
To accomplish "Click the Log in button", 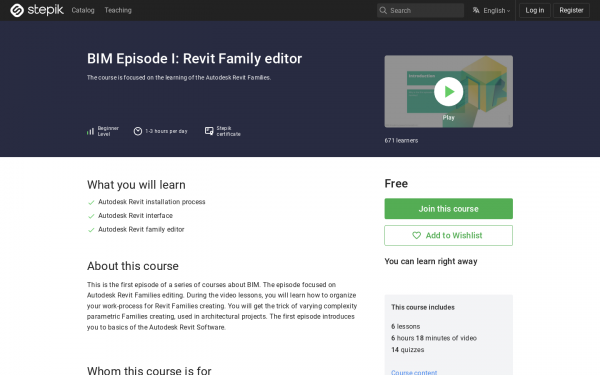I will click(x=535, y=10).
